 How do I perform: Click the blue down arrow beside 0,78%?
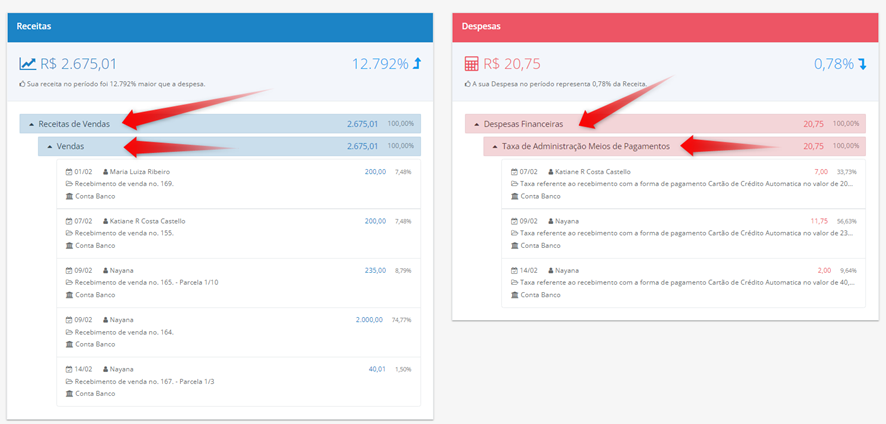pyautogui.click(x=862, y=64)
